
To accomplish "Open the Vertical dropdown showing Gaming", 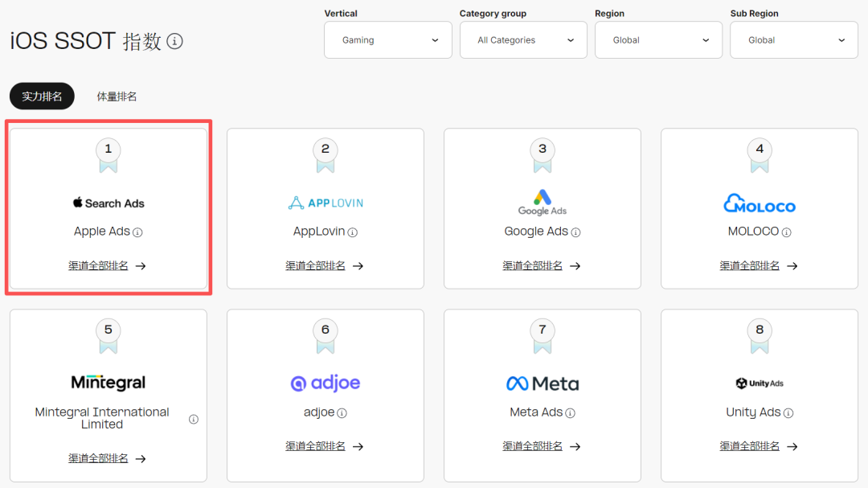I will click(388, 40).
